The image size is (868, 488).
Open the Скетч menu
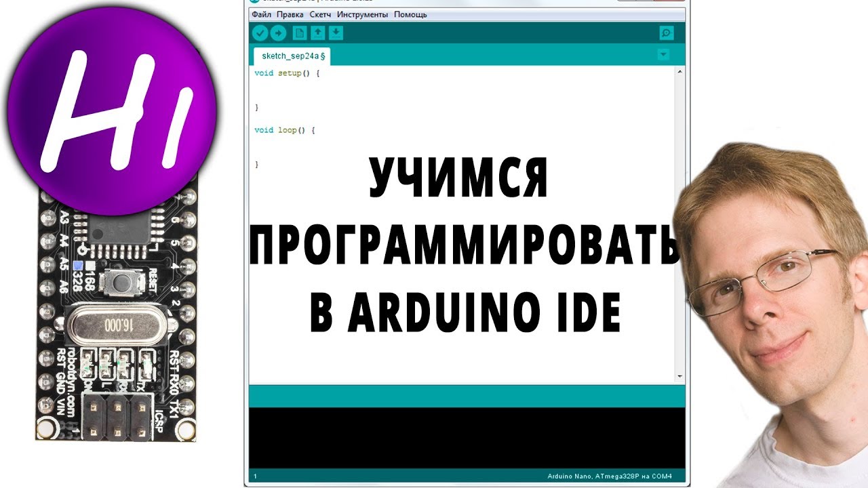tap(320, 14)
